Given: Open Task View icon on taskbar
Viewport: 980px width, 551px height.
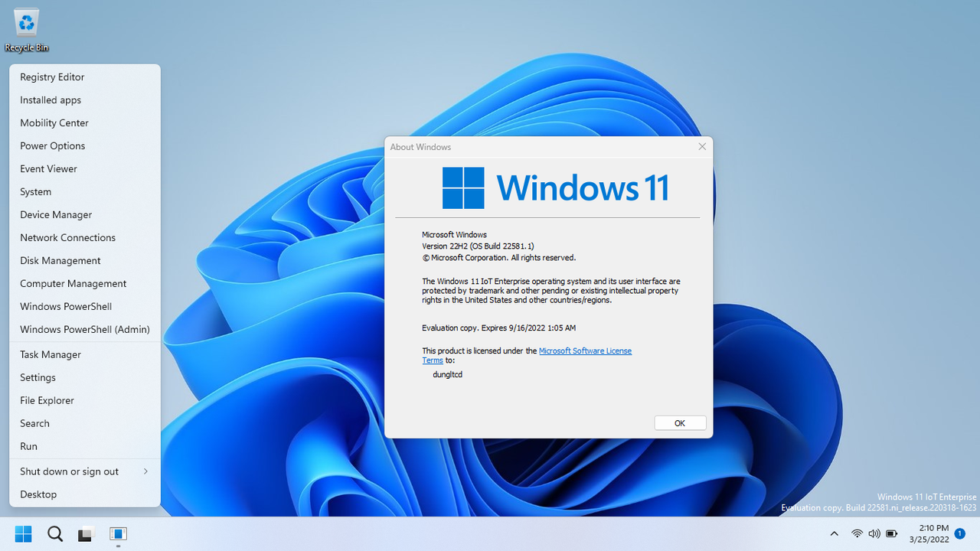Looking at the screenshot, I should click(x=86, y=533).
